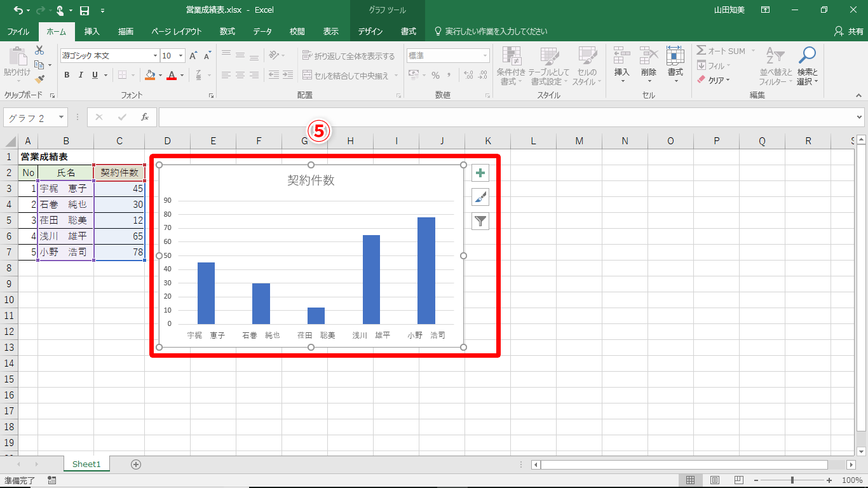This screenshot has height=488, width=868.
Task: Open 検索と選択 magnifier menu
Action: click(x=808, y=66)
